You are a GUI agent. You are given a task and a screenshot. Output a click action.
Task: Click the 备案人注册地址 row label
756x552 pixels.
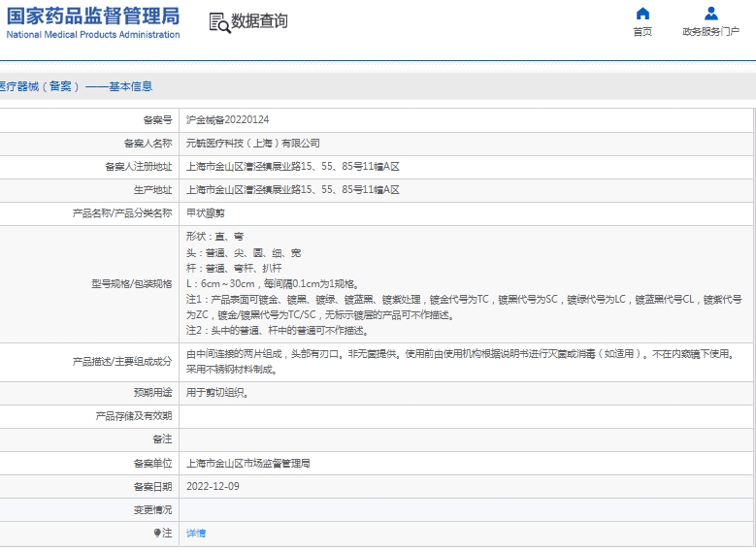pyautogui.click(x=139, y=166)
